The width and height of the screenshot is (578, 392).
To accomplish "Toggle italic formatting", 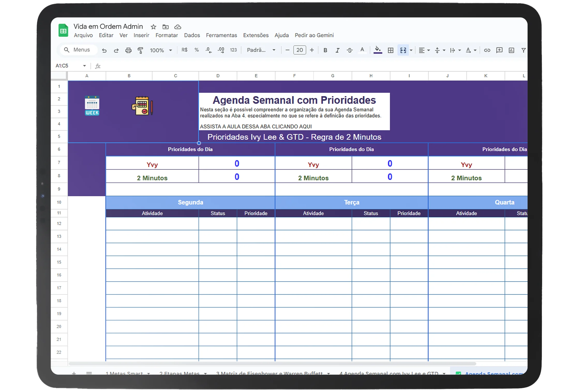I will click(x=337, y=50).
